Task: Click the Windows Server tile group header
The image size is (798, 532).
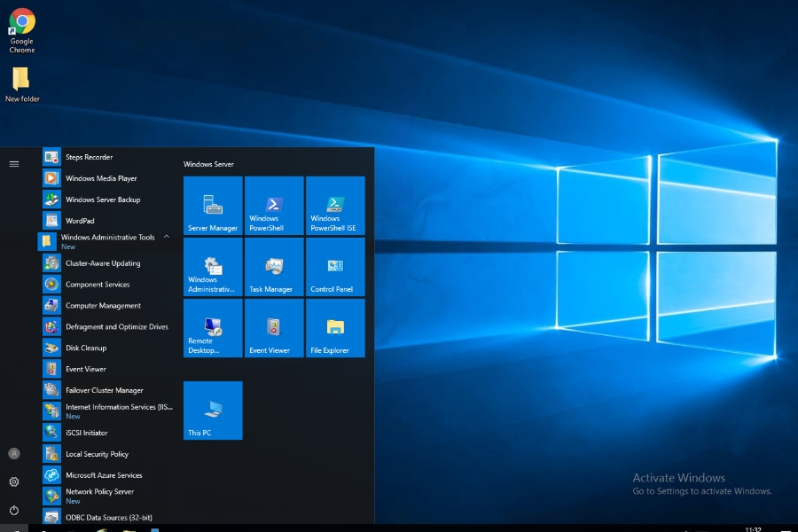Action: point(208,164)
